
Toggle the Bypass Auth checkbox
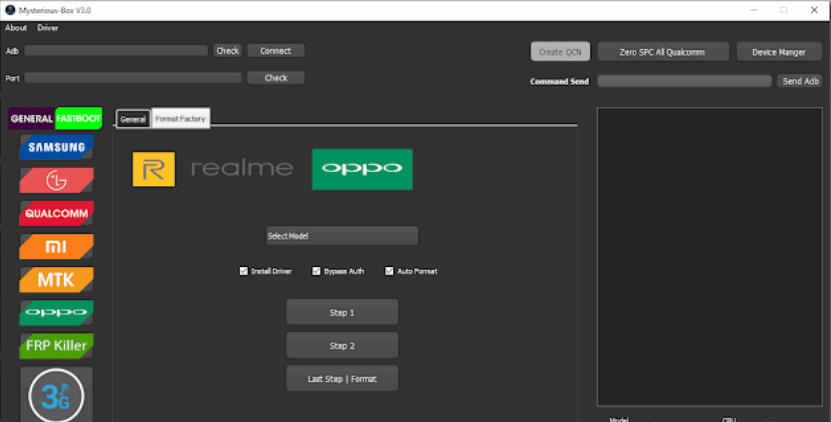316,271
